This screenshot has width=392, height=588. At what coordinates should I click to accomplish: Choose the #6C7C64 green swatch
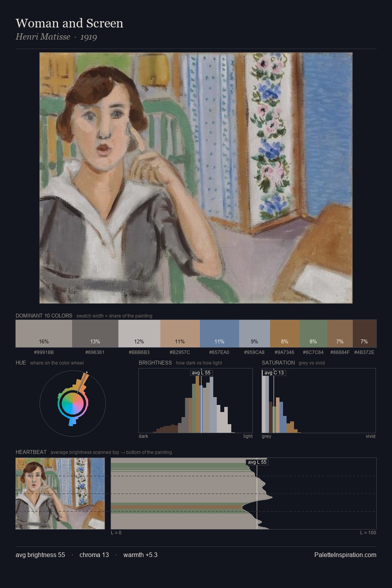(313, 334)
